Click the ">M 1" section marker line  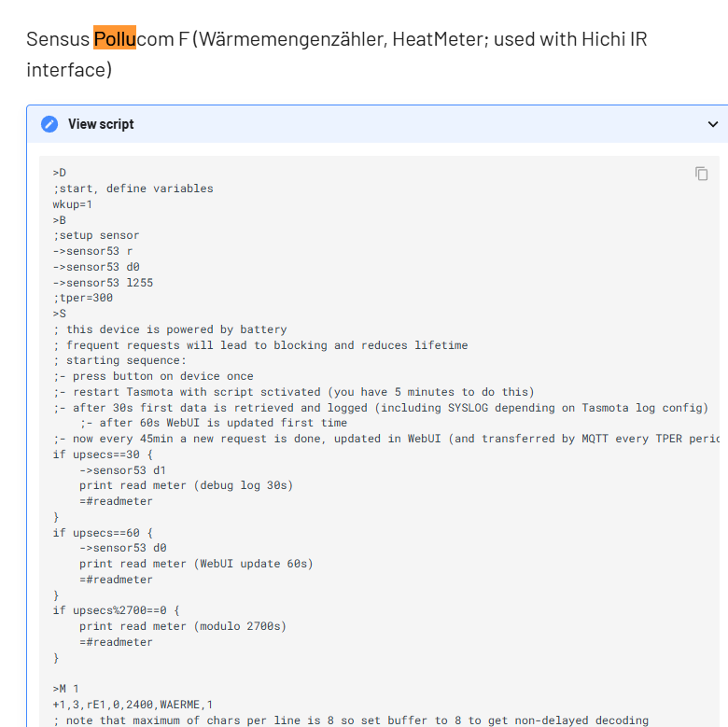66,689
